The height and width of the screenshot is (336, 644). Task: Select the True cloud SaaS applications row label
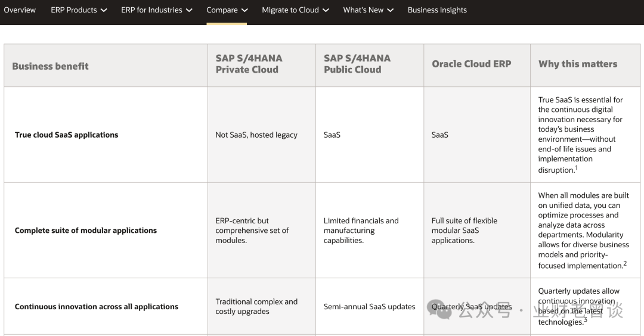tap(66, 135)
